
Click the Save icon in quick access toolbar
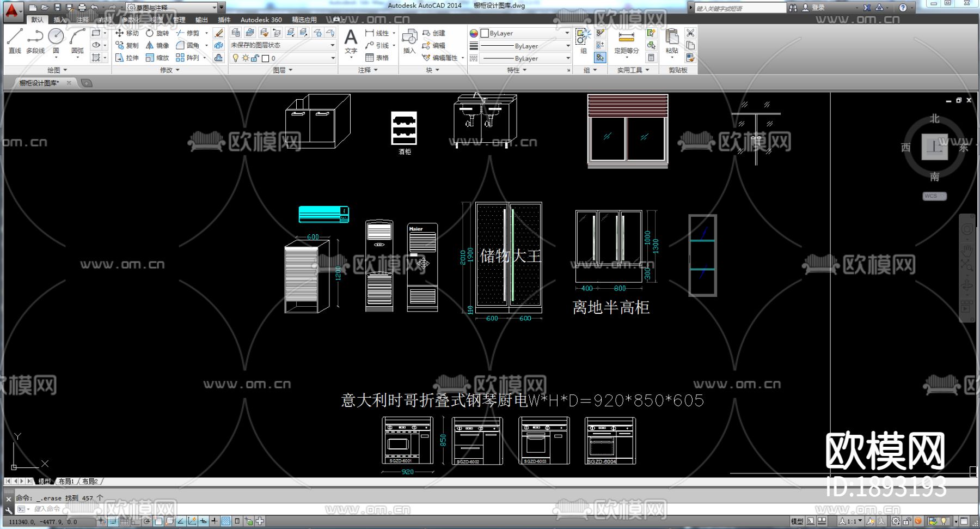[x=57, y=8]
